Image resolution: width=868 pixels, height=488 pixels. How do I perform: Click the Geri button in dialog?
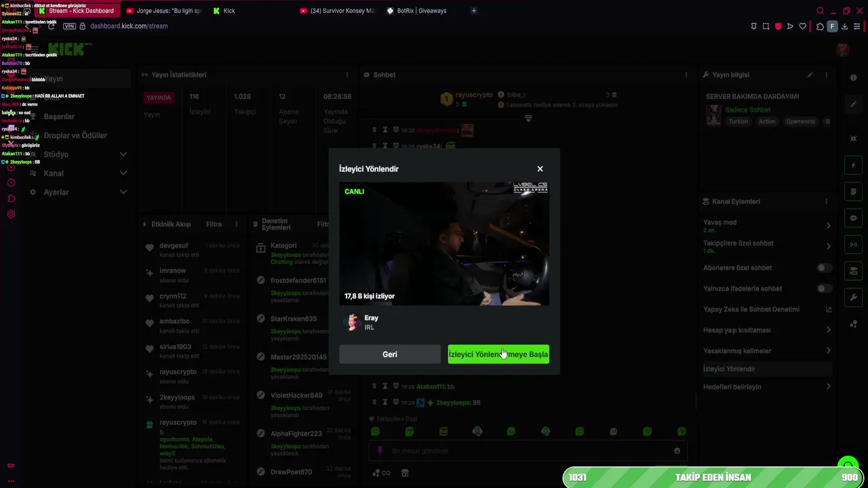[x=390, y=354]
